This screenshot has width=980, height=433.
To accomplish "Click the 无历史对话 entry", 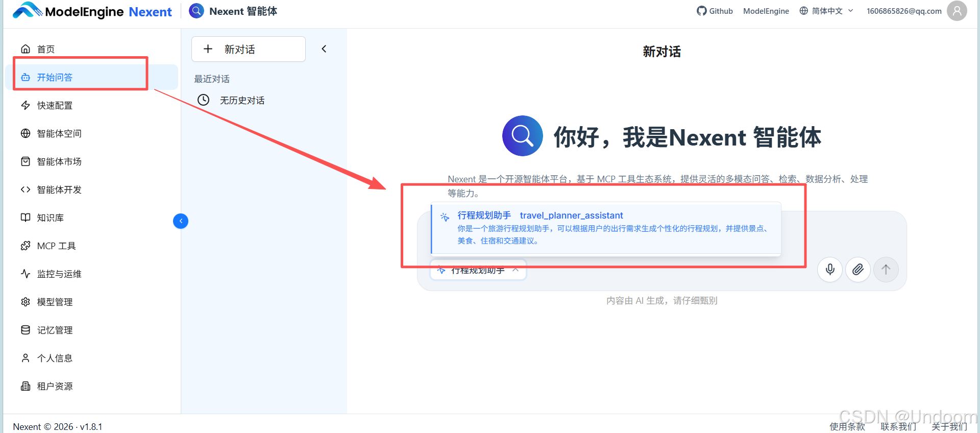I will [x=242, y=100].
